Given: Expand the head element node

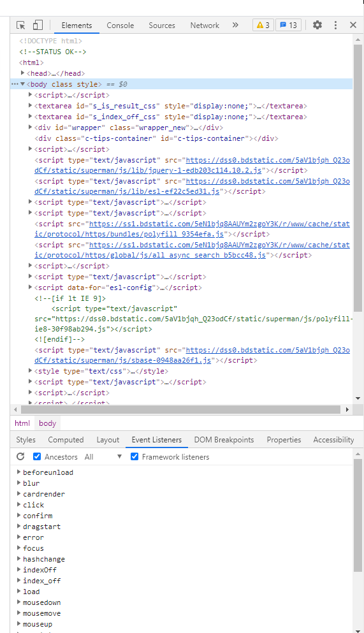Looking at the screenshot, I should 22,73.
